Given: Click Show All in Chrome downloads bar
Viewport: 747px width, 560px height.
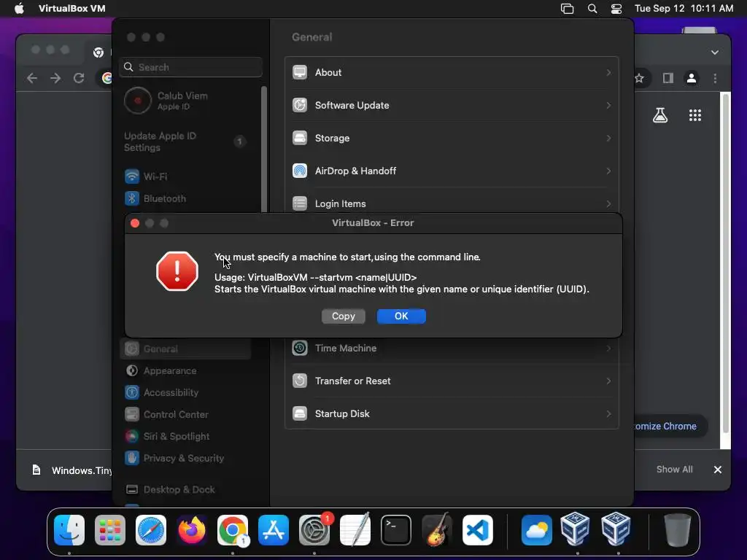Looking at the screenshot, I should point(675,470).
